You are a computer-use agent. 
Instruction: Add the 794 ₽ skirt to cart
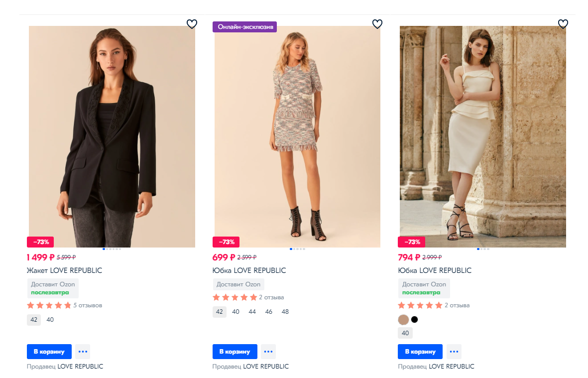tap(420, 352)
